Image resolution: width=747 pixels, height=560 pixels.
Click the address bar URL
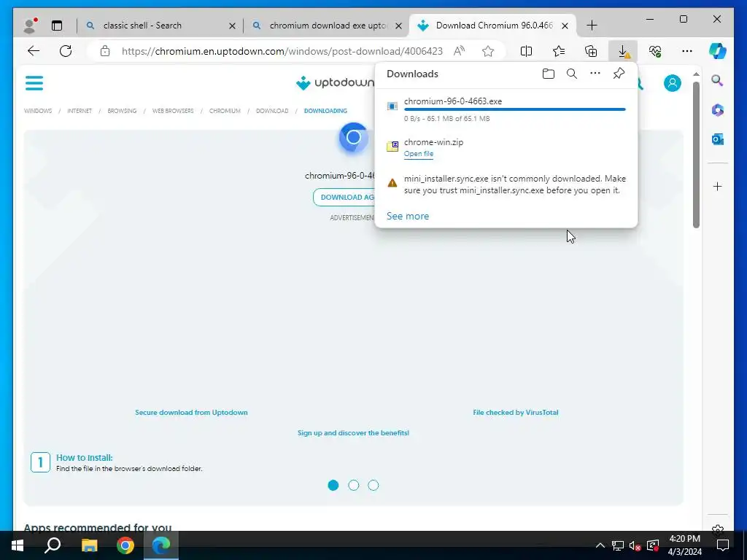pos(282,51)
